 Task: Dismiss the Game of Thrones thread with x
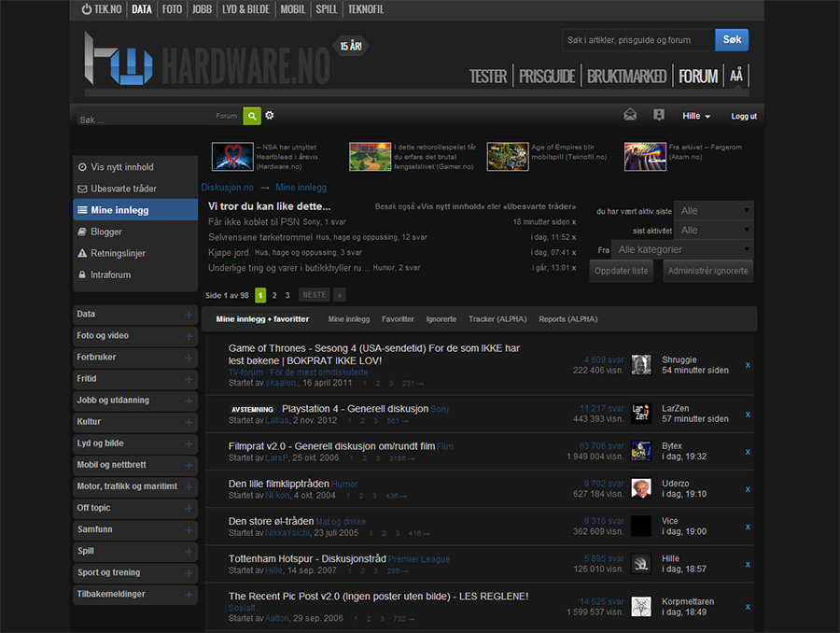click(748, 365)
